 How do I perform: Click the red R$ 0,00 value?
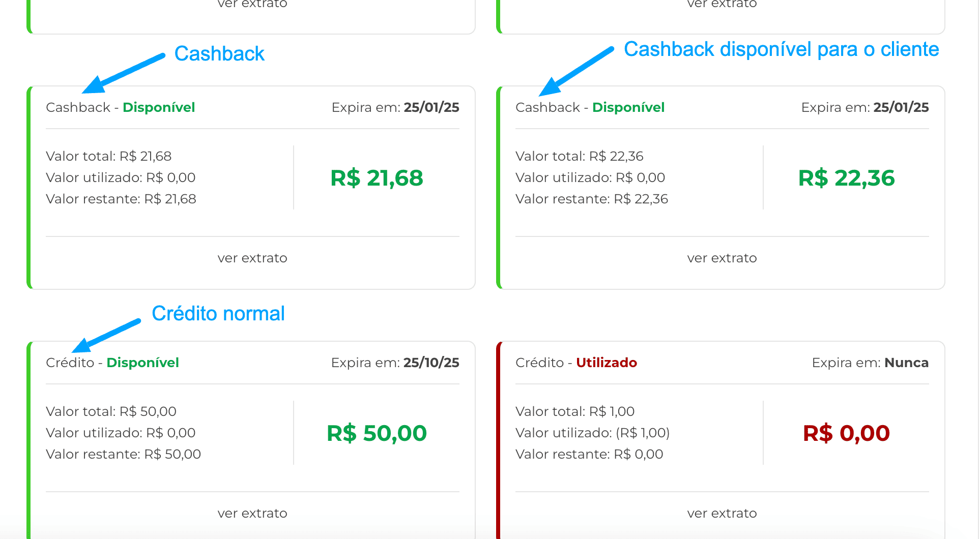click(846, 433)
